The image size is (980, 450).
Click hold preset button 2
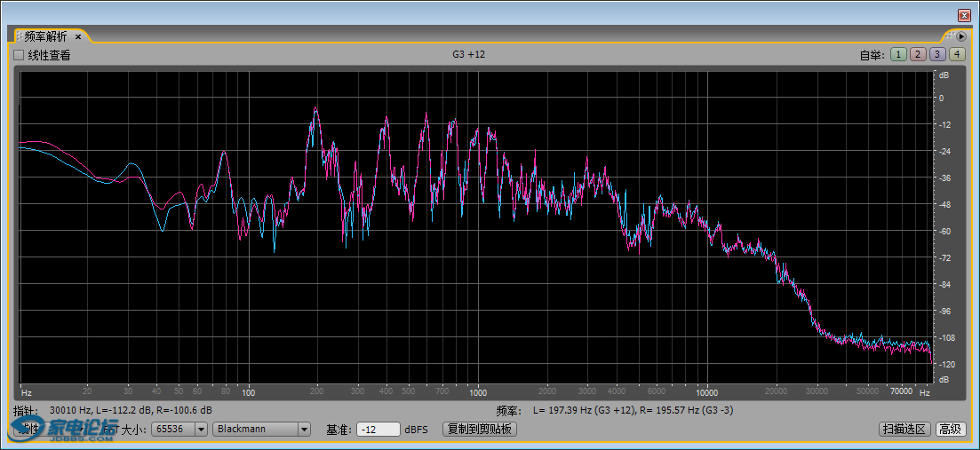[918, 55]
